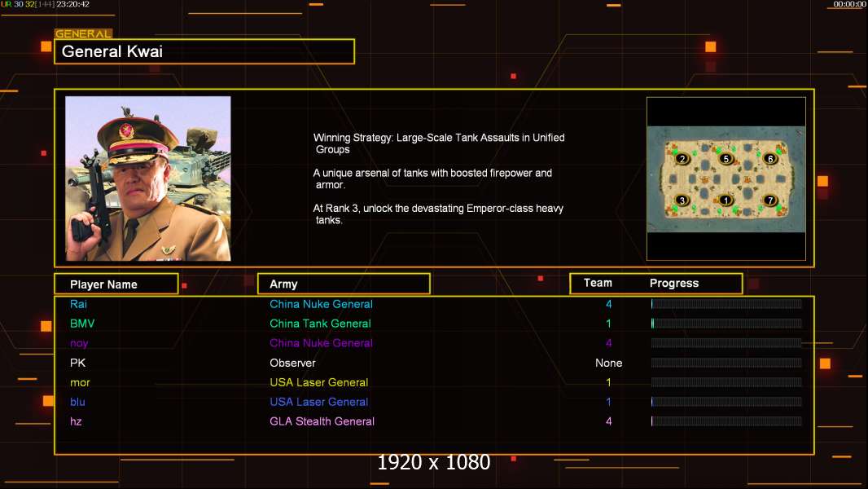
Task: Click mor's loading progress bar
Action: tap(726, 382)
